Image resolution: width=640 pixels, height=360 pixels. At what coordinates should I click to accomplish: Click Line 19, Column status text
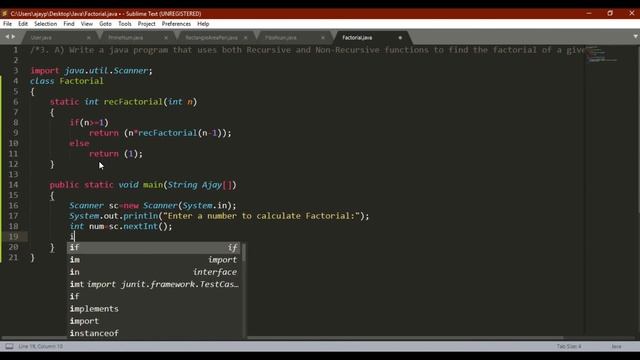[40, 347]
